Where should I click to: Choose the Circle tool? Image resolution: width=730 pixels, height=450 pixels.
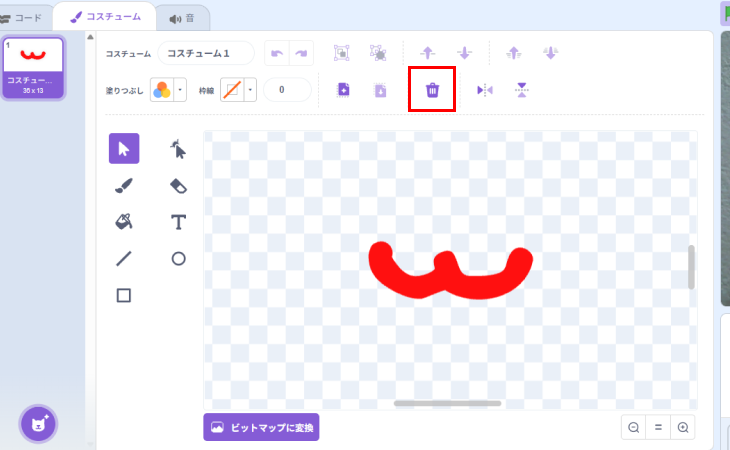pyautogui.click(x=178, y=258)
